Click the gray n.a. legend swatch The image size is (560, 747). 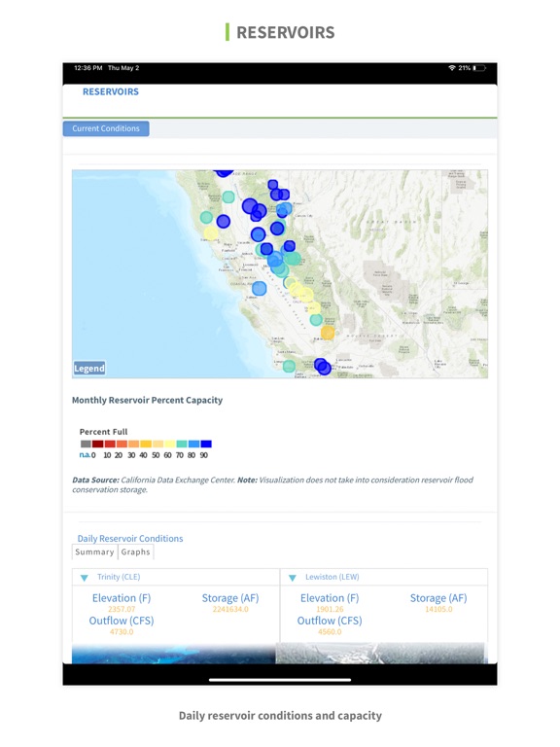pos(86,444)
